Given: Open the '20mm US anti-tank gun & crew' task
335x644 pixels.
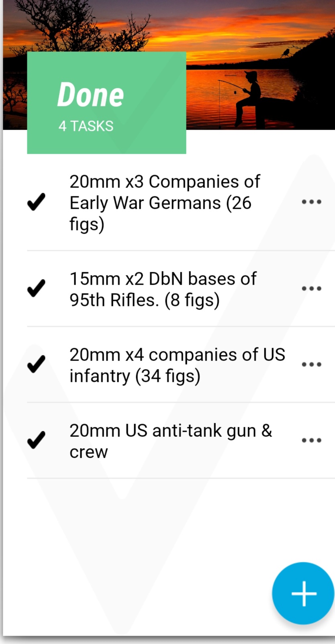Looking at the screenshot, I should (x=171, y=441).
